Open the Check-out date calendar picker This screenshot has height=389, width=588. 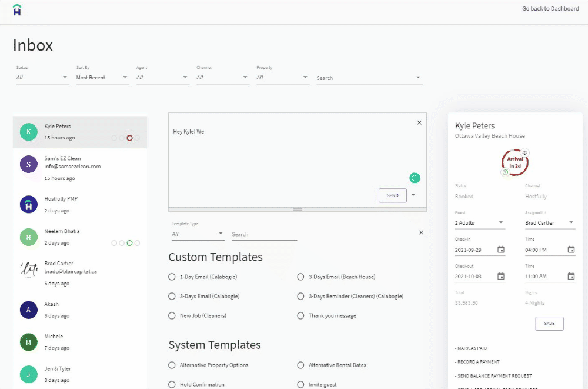coord(501,276)
